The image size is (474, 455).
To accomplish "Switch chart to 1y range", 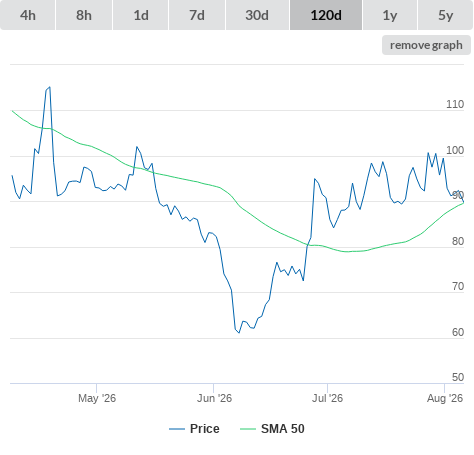I will tap(390, 15).
